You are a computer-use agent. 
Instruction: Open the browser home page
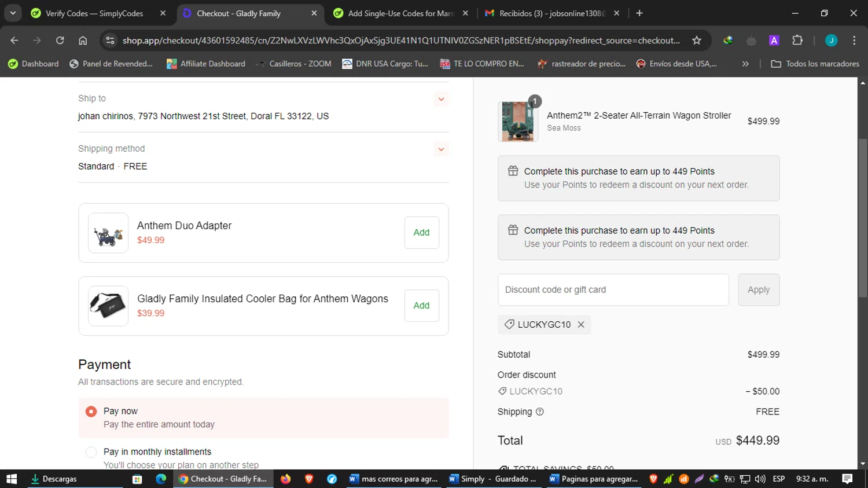(83, 41)
